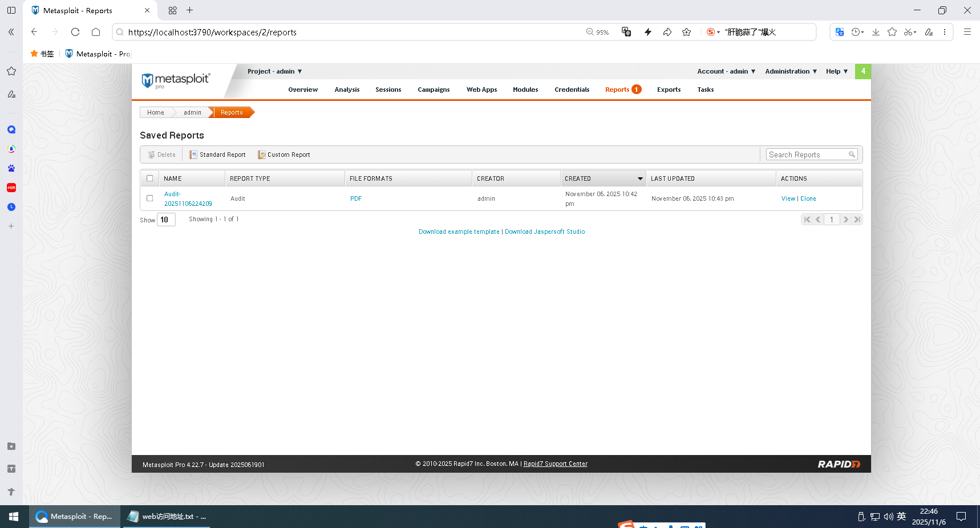Click the search magnifier in Search Reports
Screen dimensions: 980x528
(852, 155)
